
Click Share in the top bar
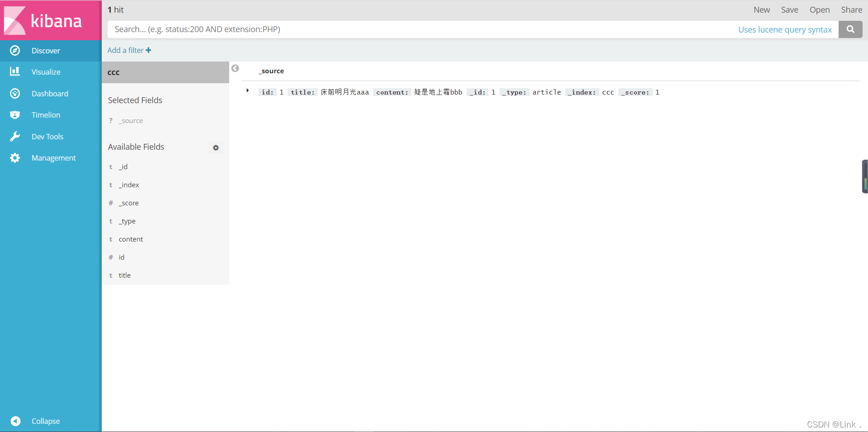pos(852,10)
